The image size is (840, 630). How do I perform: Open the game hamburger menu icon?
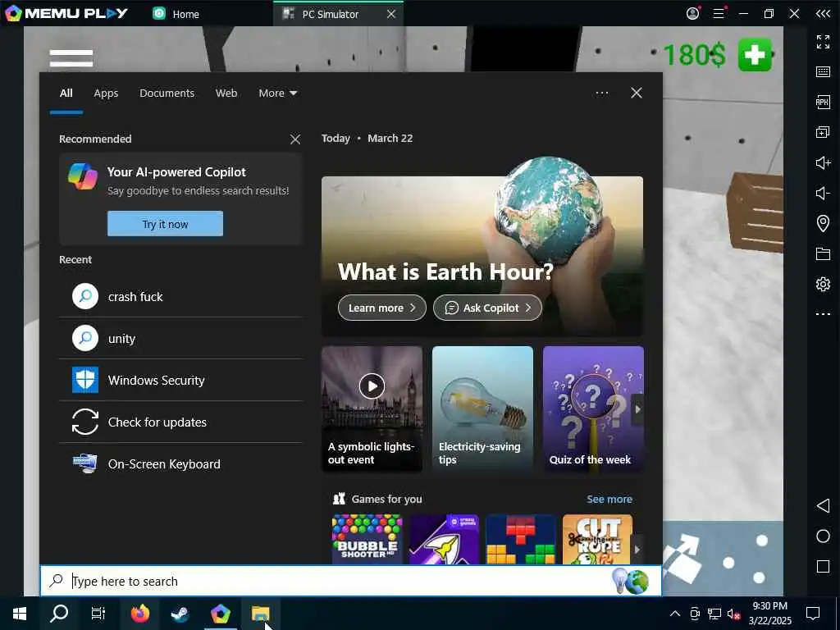point(71,58)
